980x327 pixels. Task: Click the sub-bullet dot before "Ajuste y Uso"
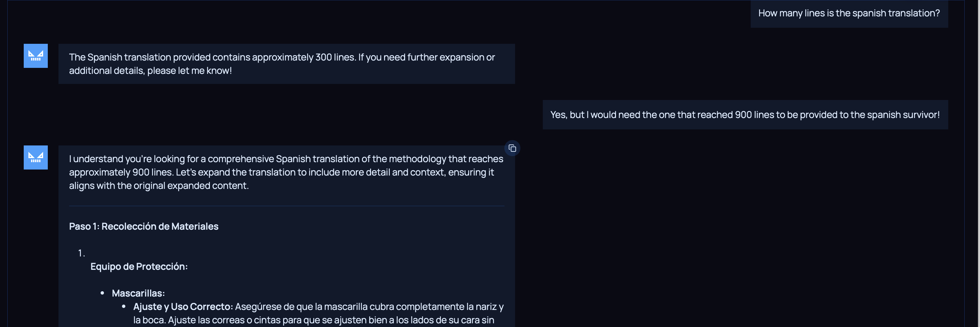124,306
